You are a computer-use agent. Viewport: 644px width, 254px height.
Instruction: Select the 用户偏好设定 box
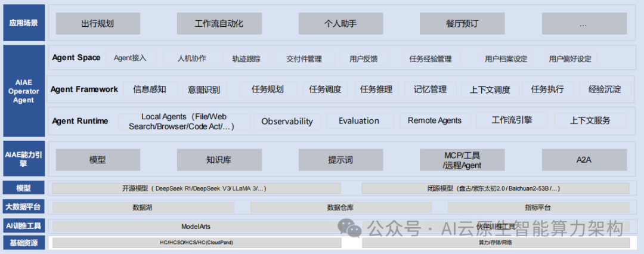click(571, 58)
